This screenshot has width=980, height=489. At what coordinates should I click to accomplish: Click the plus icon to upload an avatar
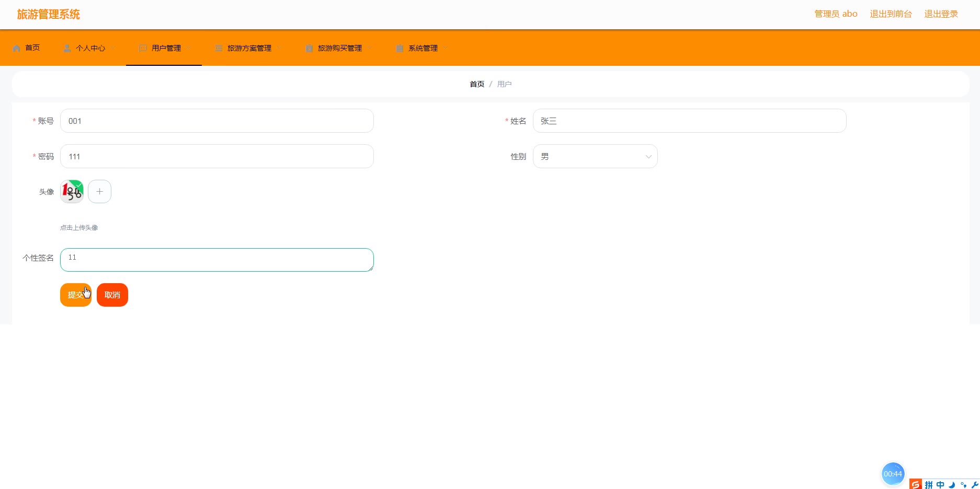pos(99,191)
